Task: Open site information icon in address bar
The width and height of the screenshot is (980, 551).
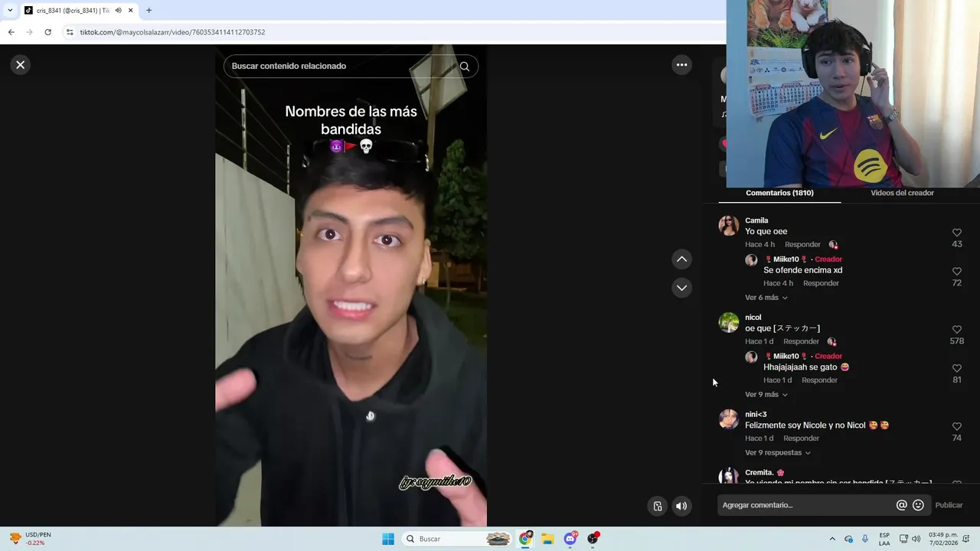Action: 70,32
